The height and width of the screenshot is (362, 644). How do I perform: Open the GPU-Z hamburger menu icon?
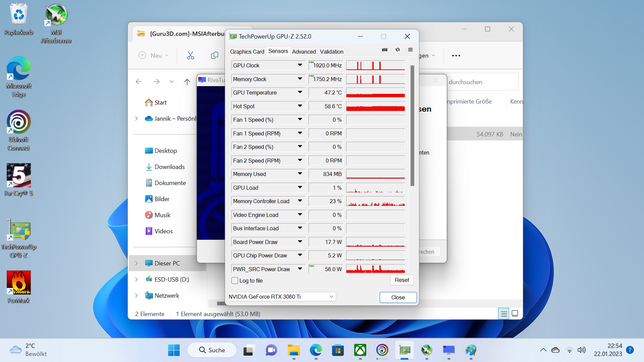(410, 50)
